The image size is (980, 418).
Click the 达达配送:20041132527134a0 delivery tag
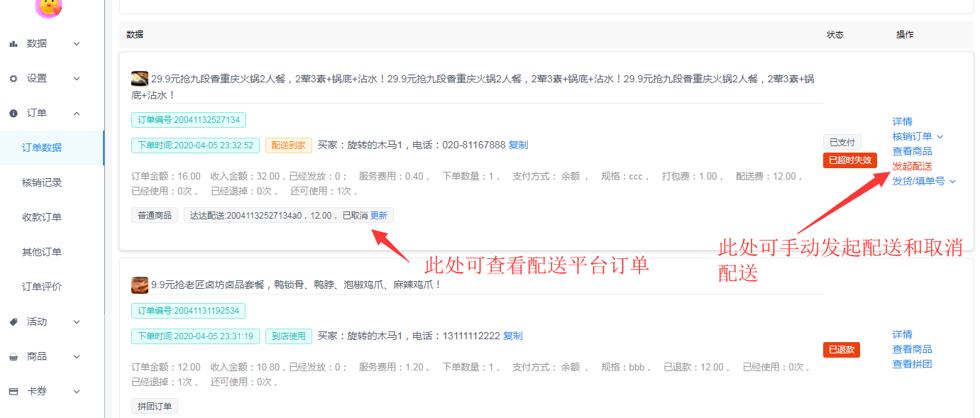point(289,216)
